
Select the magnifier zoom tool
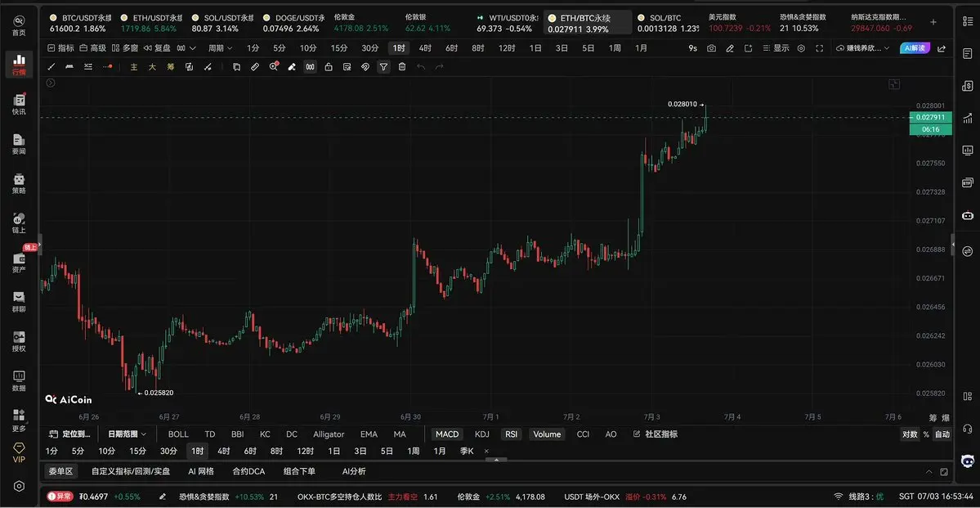[273, 67]
